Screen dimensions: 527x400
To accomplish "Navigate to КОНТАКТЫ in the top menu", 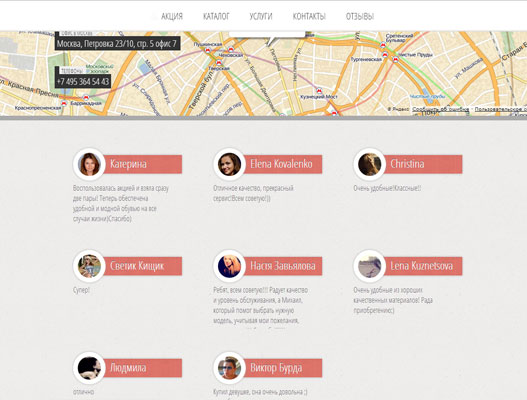I will [x=309, y=16].
